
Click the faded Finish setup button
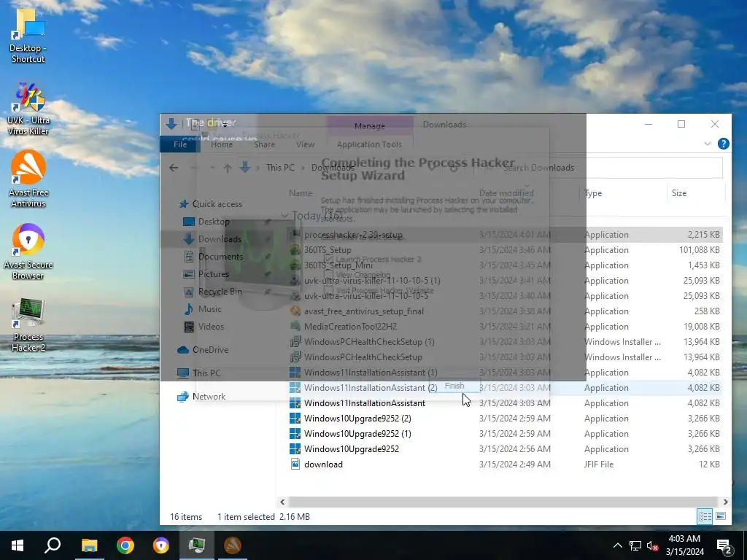click(x=454, y=386)
